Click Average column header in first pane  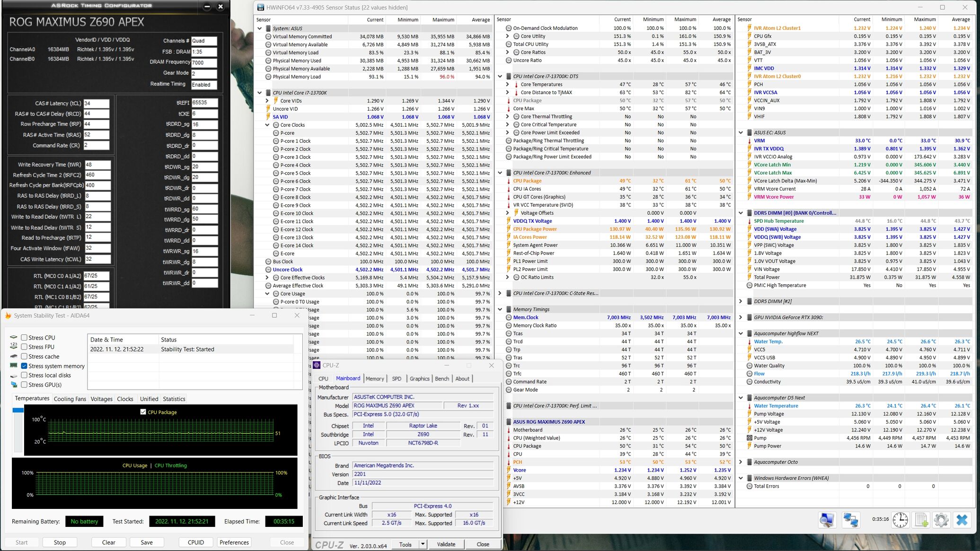480,20
